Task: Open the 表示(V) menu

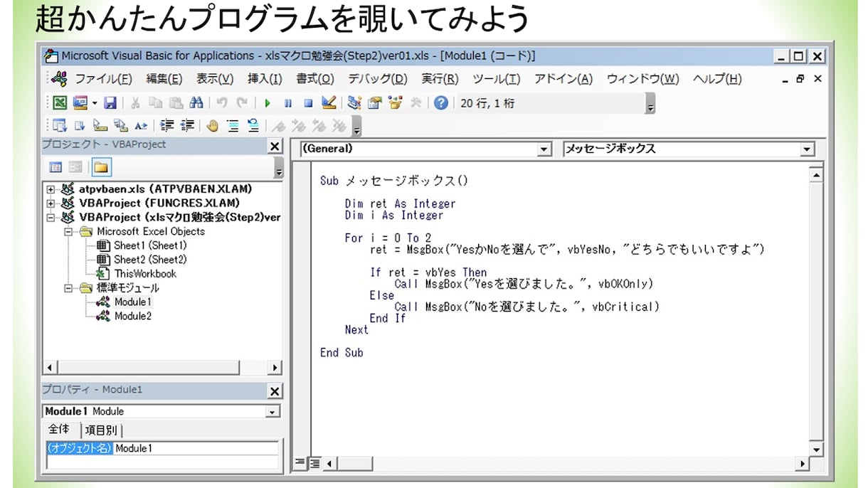Action: coord(215,79)
